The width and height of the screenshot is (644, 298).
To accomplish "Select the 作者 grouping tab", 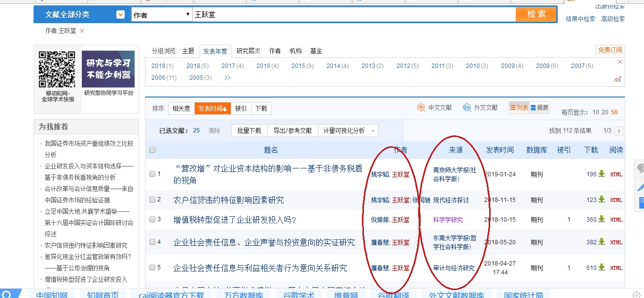I will [275, 51].
